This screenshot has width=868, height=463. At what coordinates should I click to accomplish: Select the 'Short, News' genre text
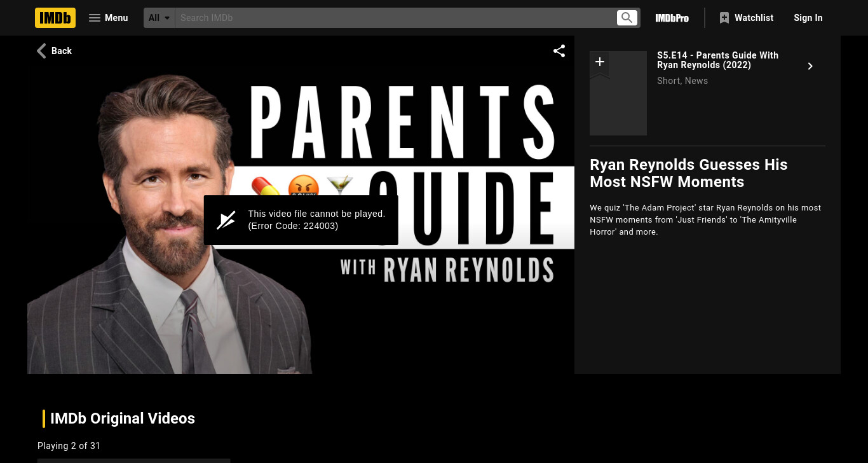(x=682, y=81)
